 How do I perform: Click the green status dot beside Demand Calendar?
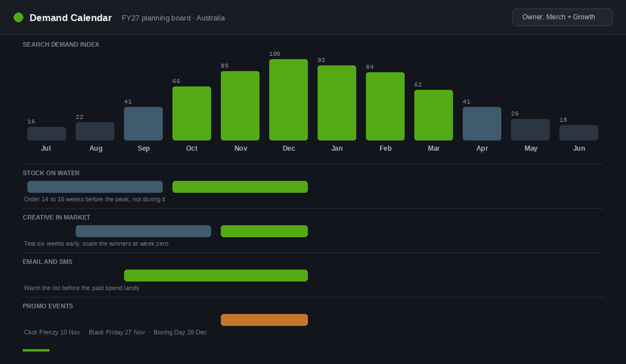click(18, 18)
